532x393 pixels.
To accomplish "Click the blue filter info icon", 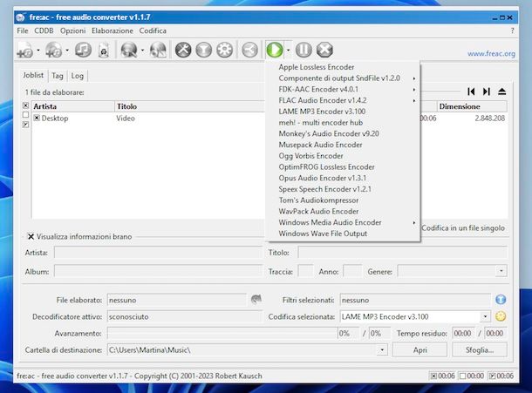I will tap(501, 300).
